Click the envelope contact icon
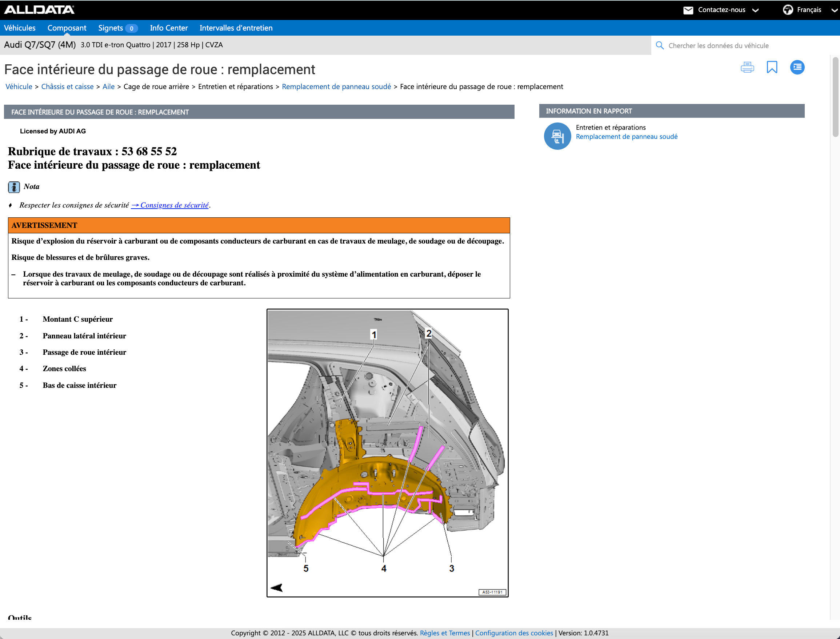Image resolution: width=840 pixels, height=639 pixels. tap(688, 10)
